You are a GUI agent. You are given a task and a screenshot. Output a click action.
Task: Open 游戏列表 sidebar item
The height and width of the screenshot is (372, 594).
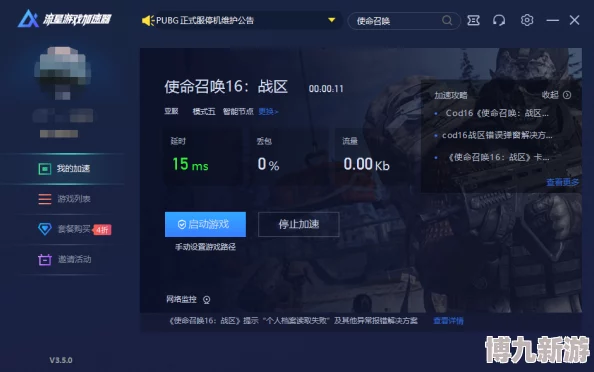coord(63,199)
